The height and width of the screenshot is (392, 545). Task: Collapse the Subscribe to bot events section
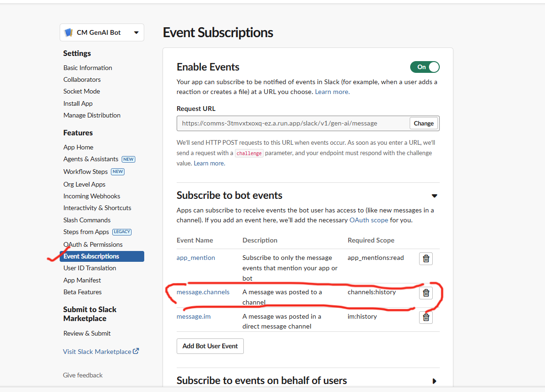click(434, 196)
